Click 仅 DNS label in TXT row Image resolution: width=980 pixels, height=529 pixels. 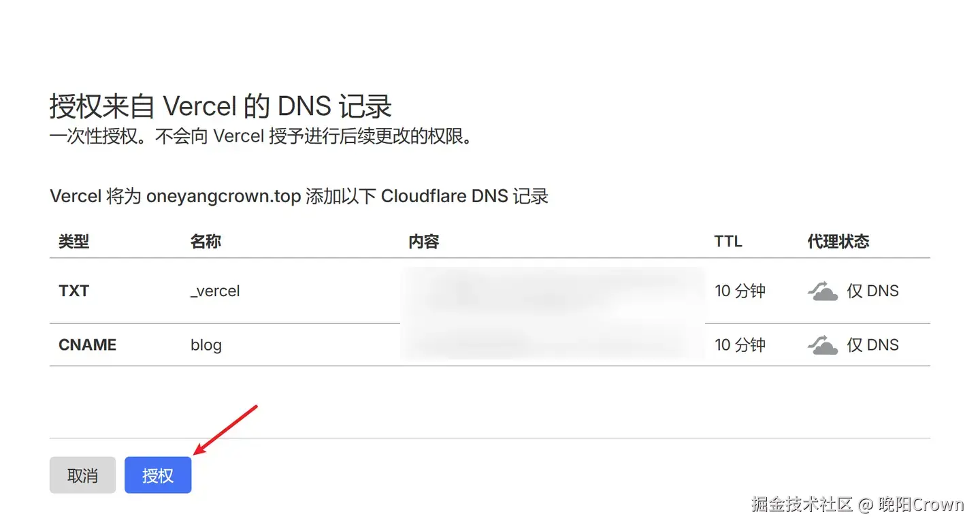(872, 291)
